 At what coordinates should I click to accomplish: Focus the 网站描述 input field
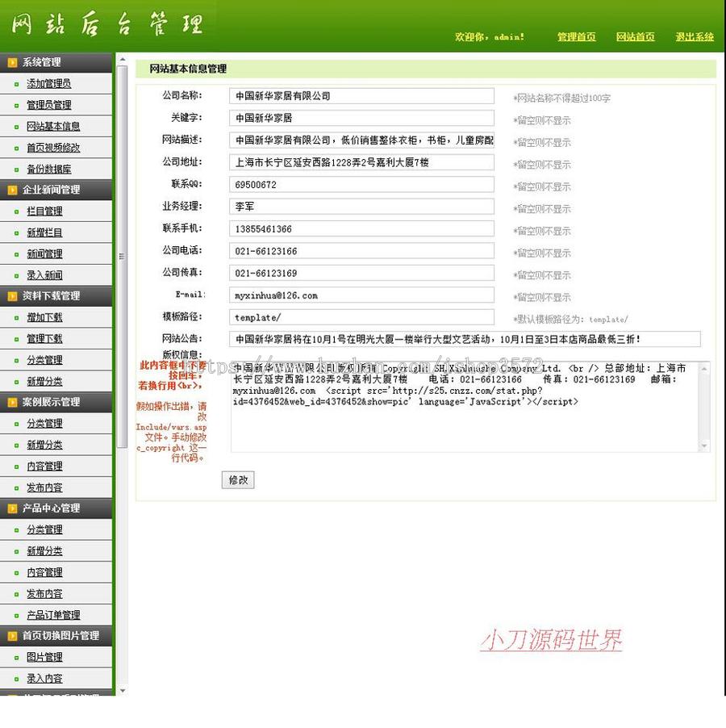click(x=362, y=140)
